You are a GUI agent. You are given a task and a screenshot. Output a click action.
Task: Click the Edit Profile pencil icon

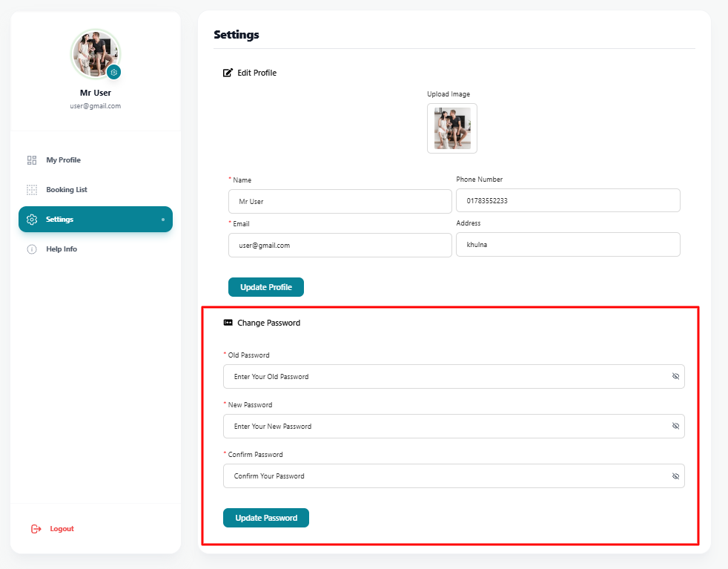[228, 73]
